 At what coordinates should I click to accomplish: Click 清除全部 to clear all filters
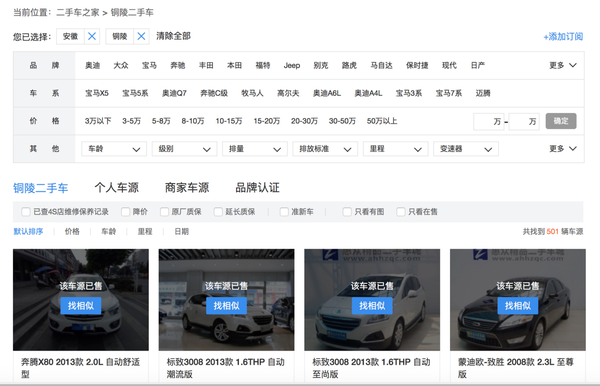pyautogui.click(x=173, y=36)
